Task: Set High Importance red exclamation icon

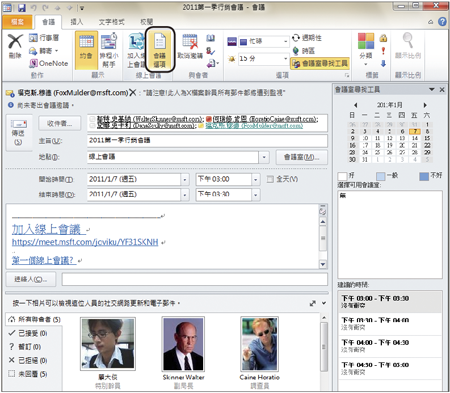Action: pyautogui.click(x=383, y=51)
